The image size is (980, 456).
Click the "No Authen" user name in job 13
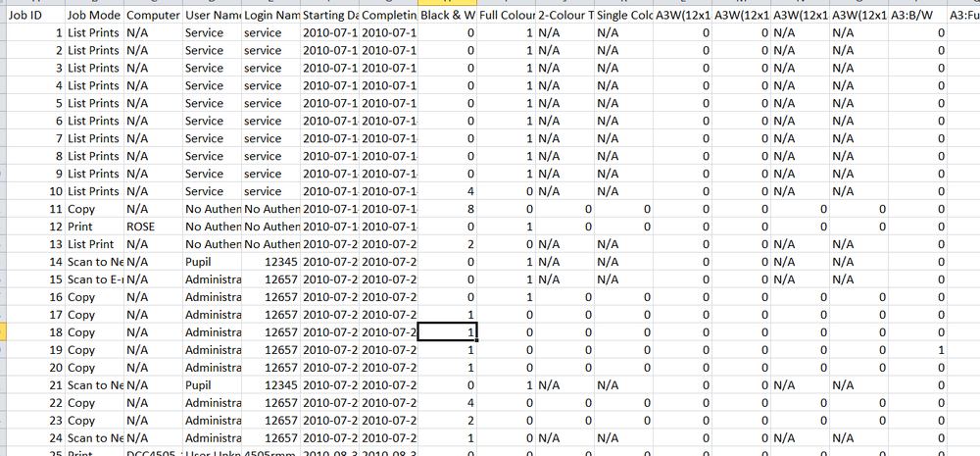point(212,244)
